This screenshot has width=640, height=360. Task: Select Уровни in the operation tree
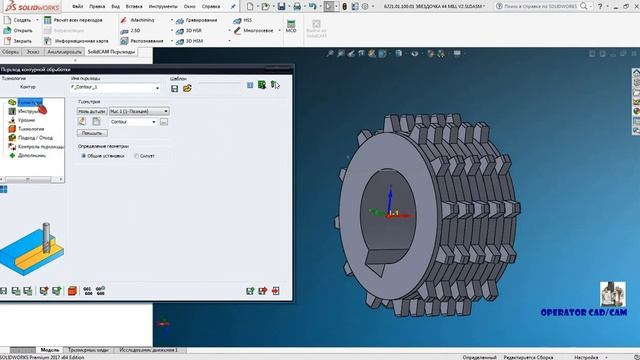(x=26, y=120)
